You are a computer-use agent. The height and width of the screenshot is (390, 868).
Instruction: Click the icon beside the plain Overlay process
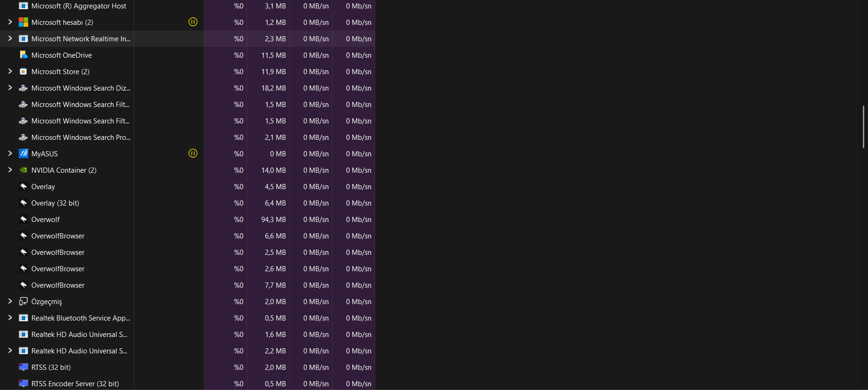click(x=23, y=187)
